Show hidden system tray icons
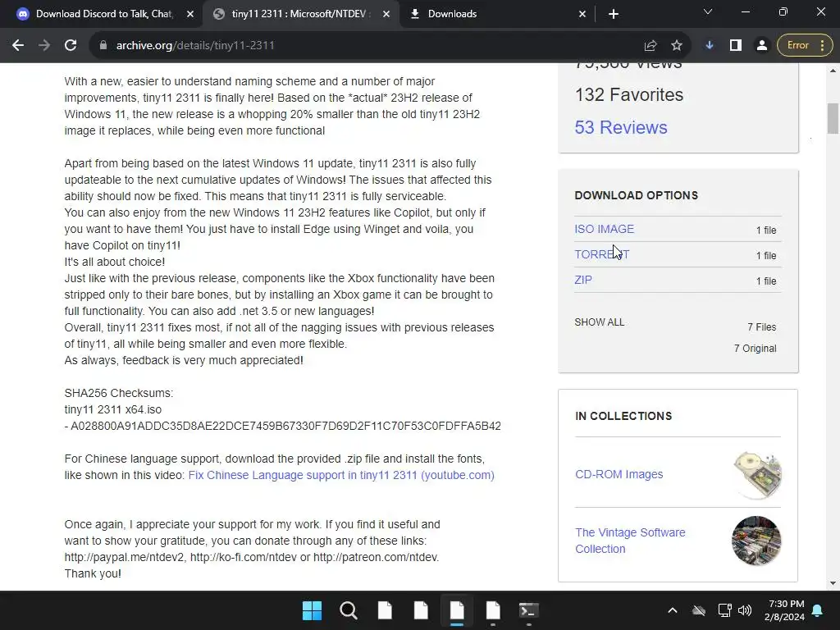This screenshot has height=630, width=840. pos(673,610)
